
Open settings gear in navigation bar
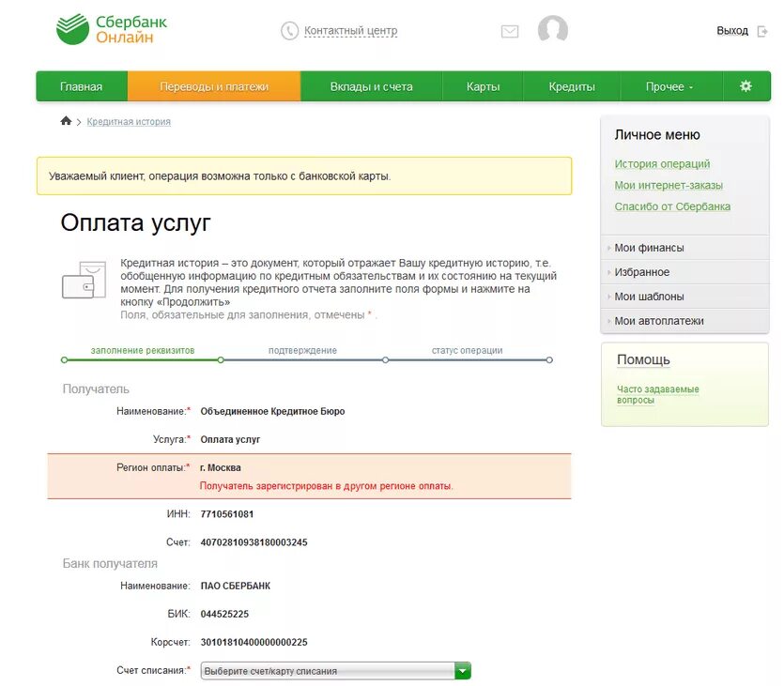coord(746,86)
